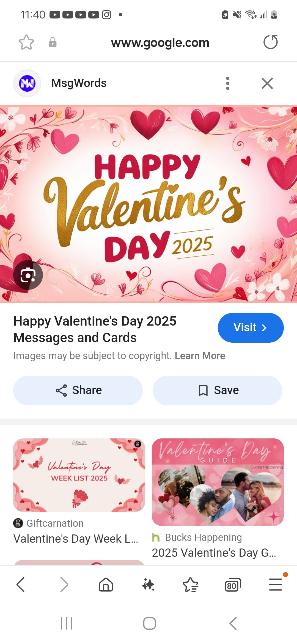Close the MsgWords image preview
The width and height of the screenshot is (297, 644).
[267, 83]
